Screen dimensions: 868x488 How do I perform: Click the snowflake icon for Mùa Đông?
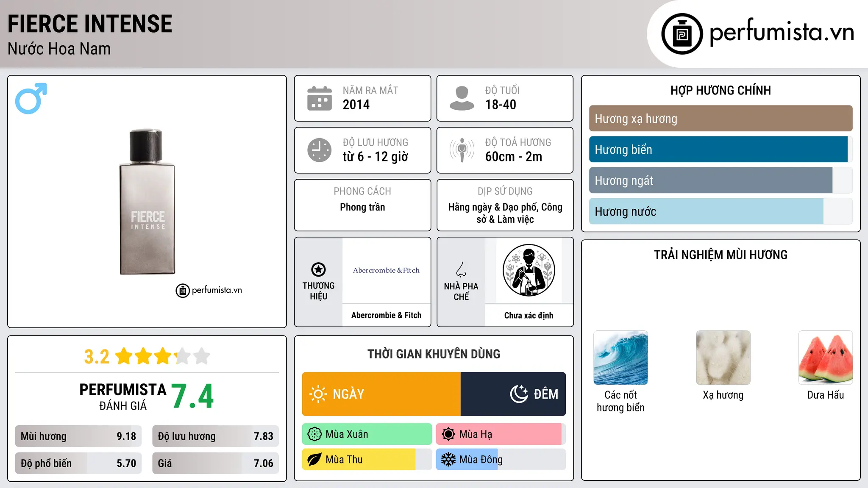448,460
